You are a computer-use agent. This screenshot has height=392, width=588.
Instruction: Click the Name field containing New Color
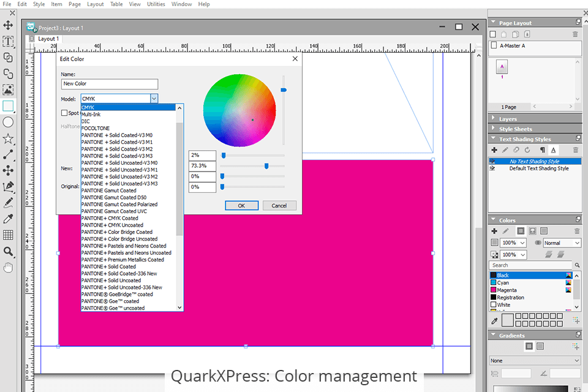click(x=110, y=84)
